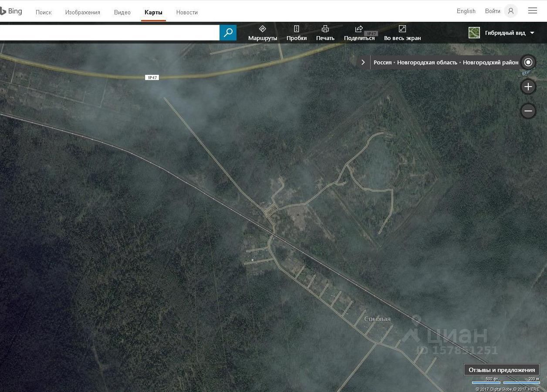This screenshot has width=547, height=392.
Task: Go to the Видео tab
Action: (x=122, y=12)
